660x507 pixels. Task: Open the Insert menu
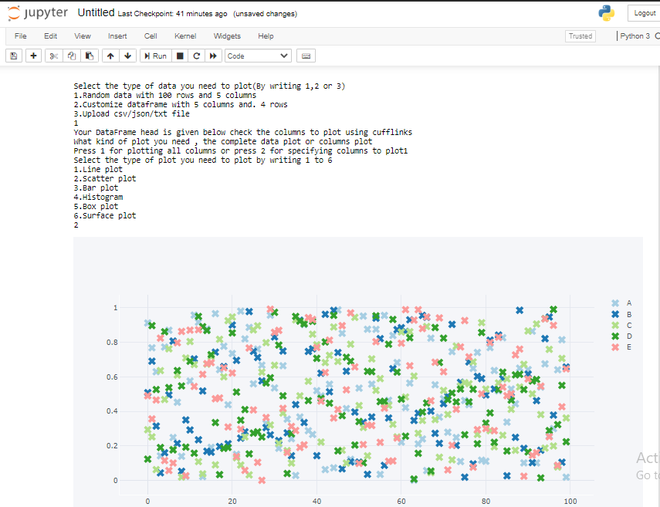pos(117,36)
